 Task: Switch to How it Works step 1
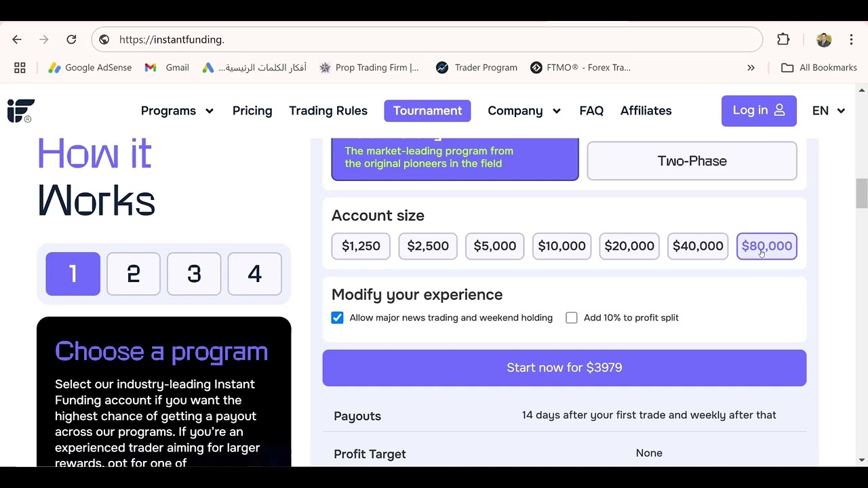pos(73,274)
